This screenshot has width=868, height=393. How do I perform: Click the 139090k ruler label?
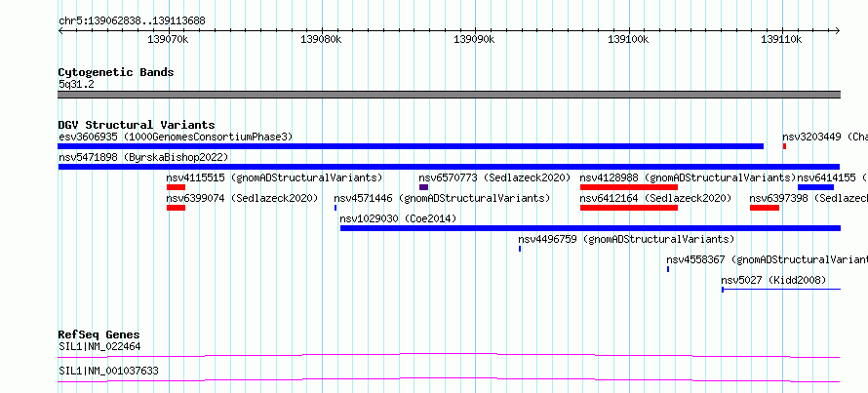pyautogui.click(x=474, y=40)
